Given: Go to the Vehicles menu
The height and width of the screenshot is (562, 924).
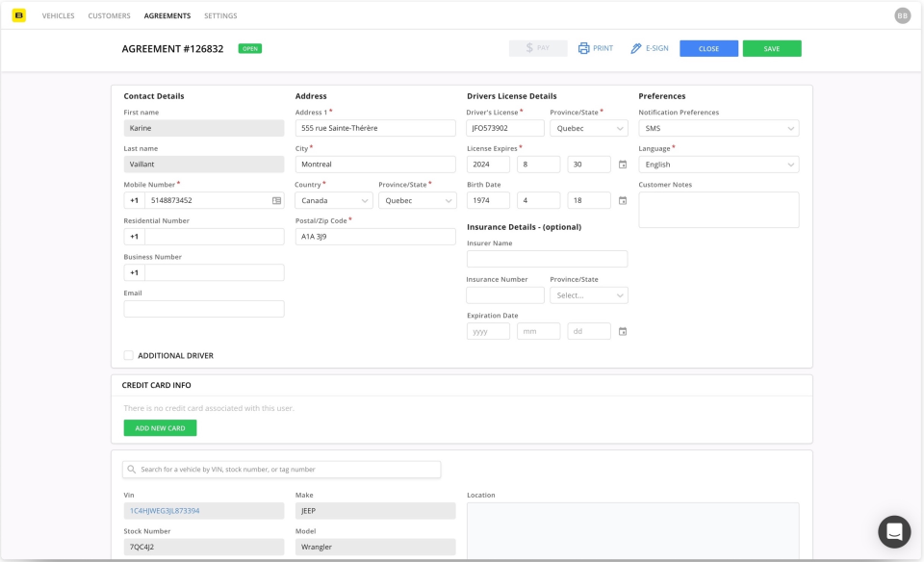Looking at the screenshot, I should pos(59,16).
